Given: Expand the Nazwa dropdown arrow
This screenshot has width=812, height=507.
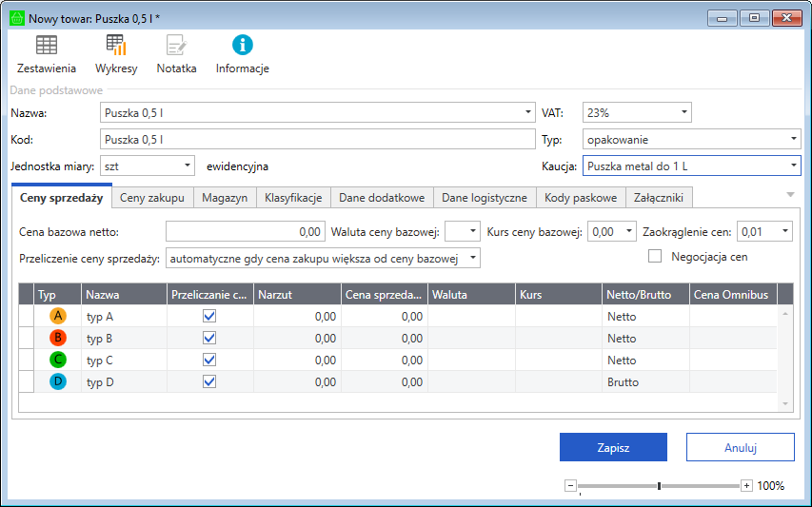Looking at the screenshot, I should [527, 111].
